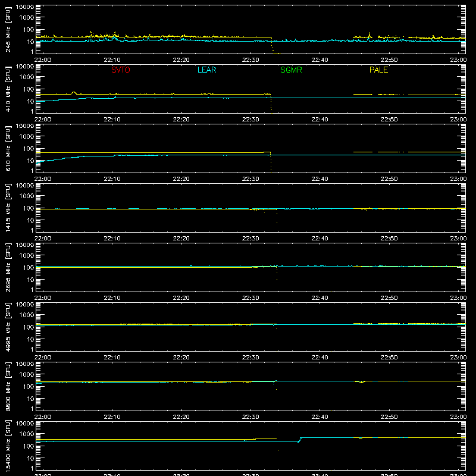The image size is (476, 476).
Task: Click the 22:30 label under the 245 MHz plot
Action: coord(250,60)
